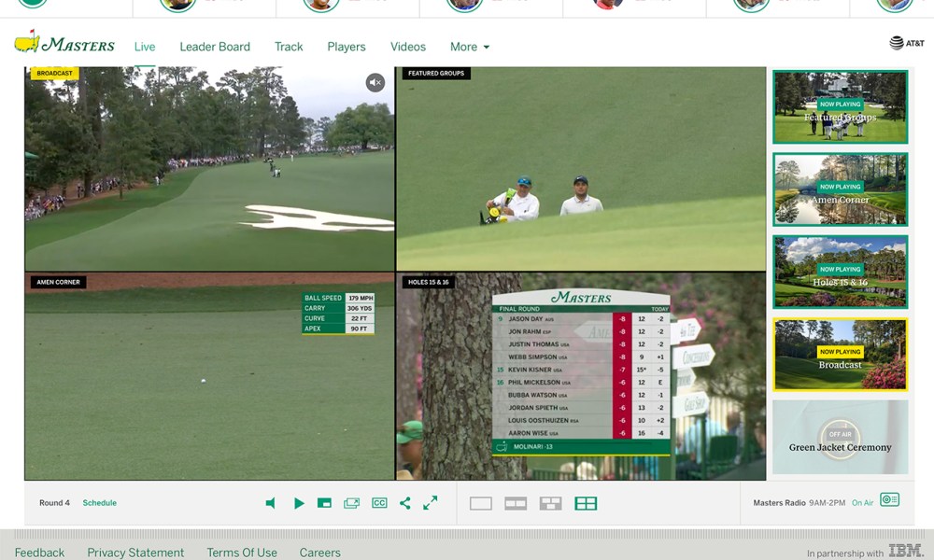934x560 pixels.
Task: Click the play button in control bar
Action: 299,503
